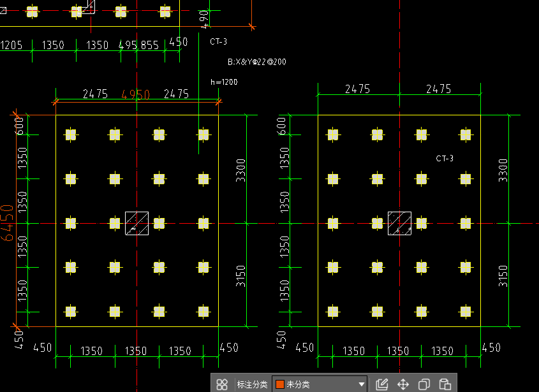539x392 pixels.
Task: Select hatched column in left pile cap
Action: point(137,223)
